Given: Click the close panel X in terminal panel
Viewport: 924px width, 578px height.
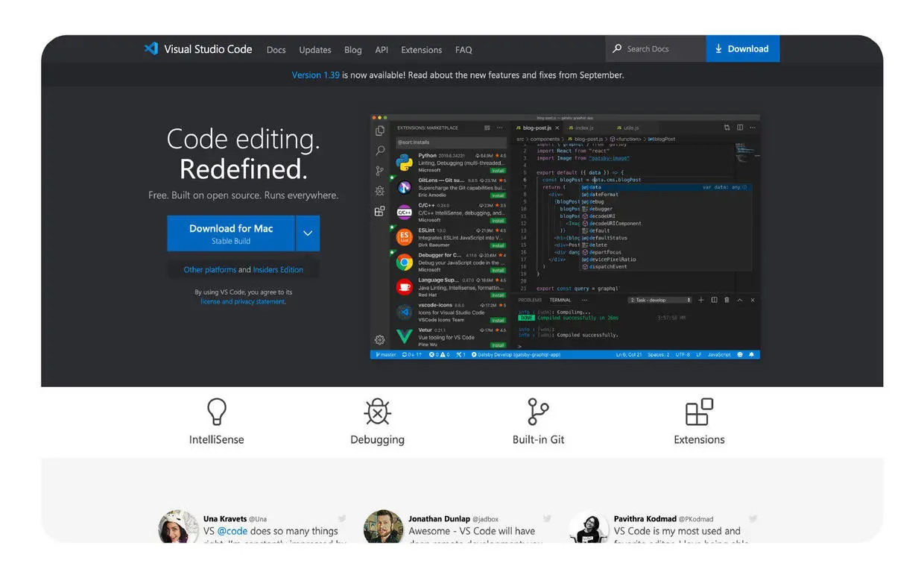Looking at the screenshot, I should pyautogui.click(x=753, y=300).
